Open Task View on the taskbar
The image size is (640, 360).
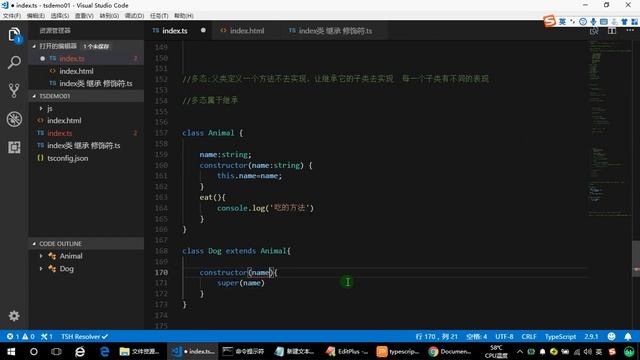56,351
